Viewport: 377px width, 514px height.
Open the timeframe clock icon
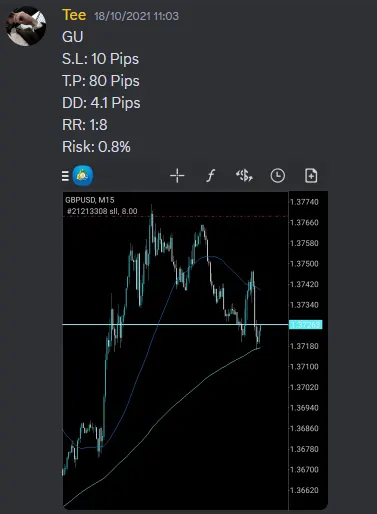[x=277, y=176]
